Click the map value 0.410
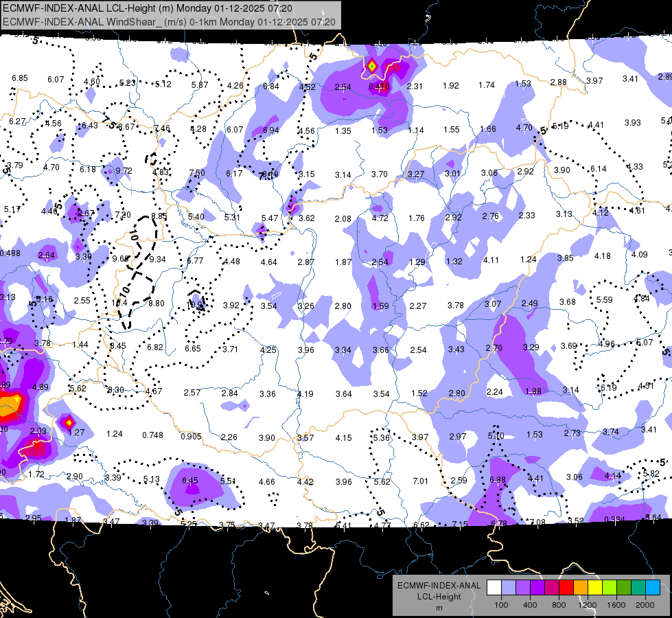Viewport: 672px width, 618px height. point(379,87)
